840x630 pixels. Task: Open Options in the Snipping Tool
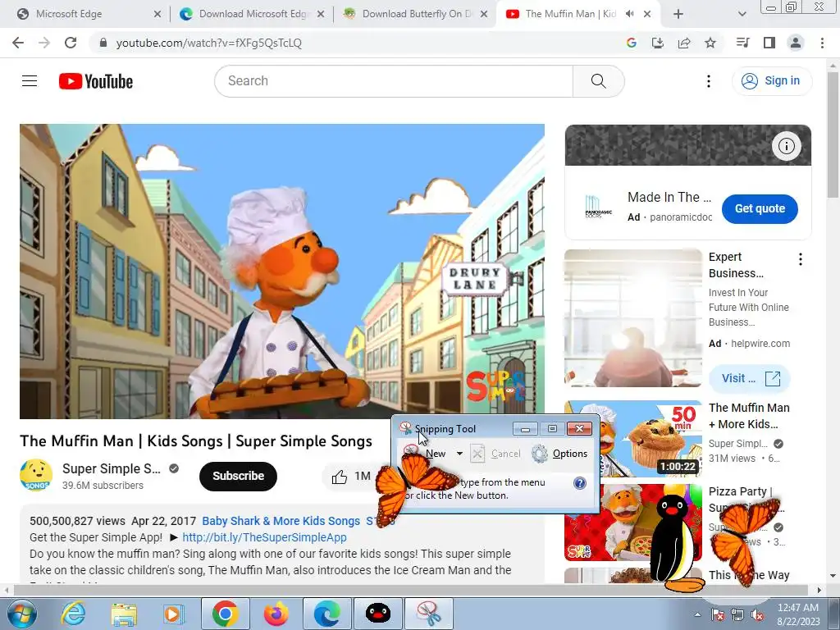click(x=559, y=454)
